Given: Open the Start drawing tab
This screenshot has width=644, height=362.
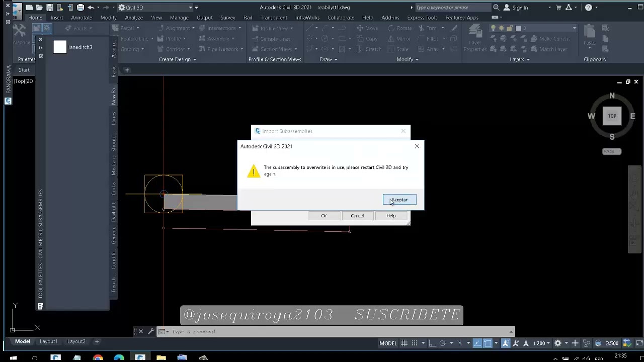Looking at the screenshot, I should pyautogui.click(x=24, y=70).
